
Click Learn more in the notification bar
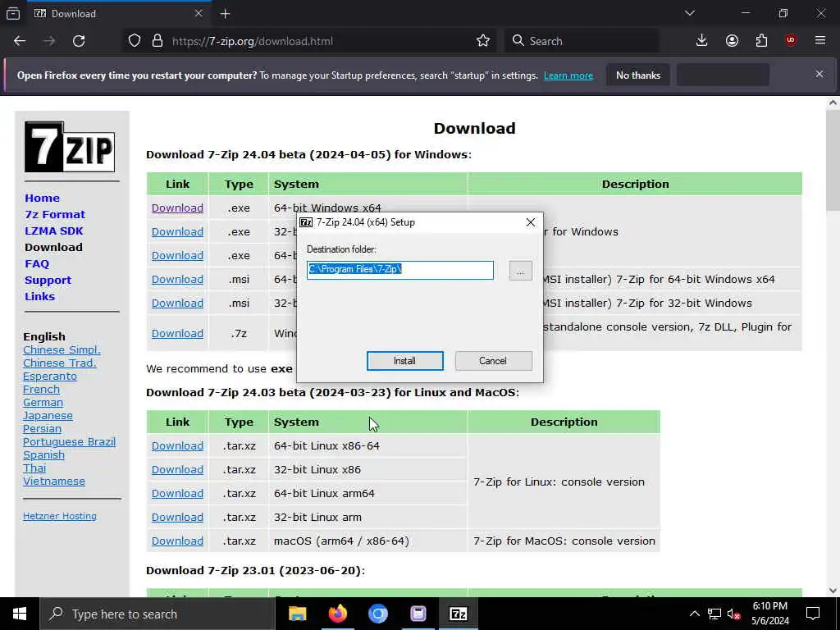(568, 75)
